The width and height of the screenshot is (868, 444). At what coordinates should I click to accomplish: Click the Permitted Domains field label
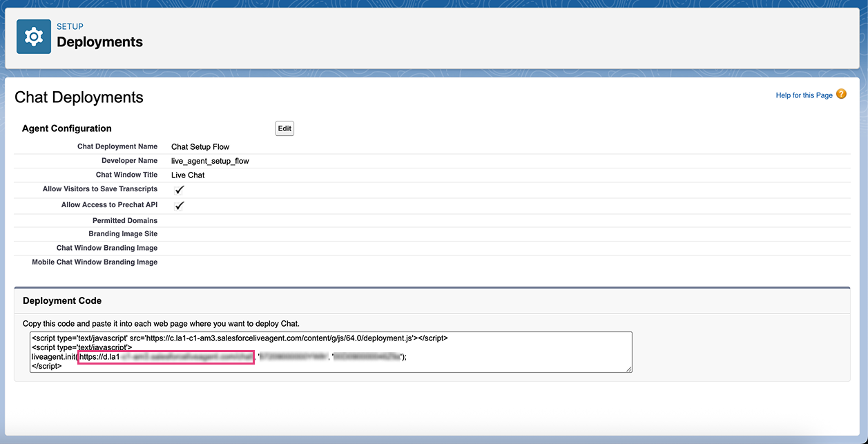point(125,221)
